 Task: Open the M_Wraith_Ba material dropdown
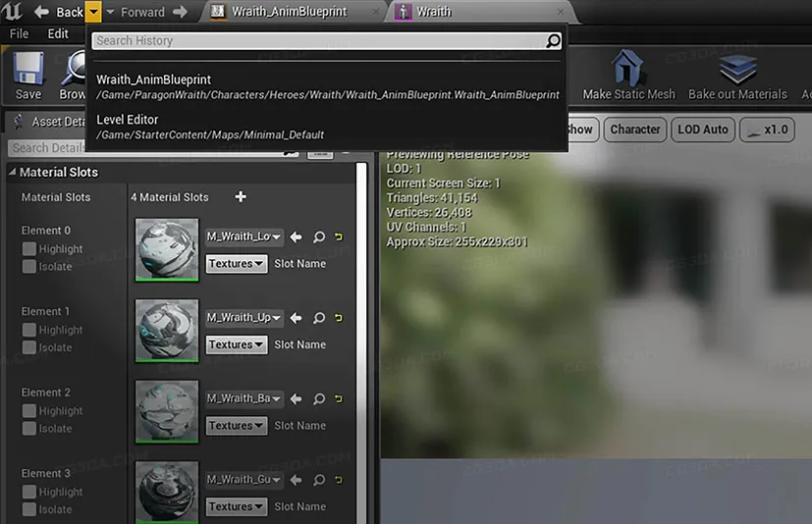(244, 398)
